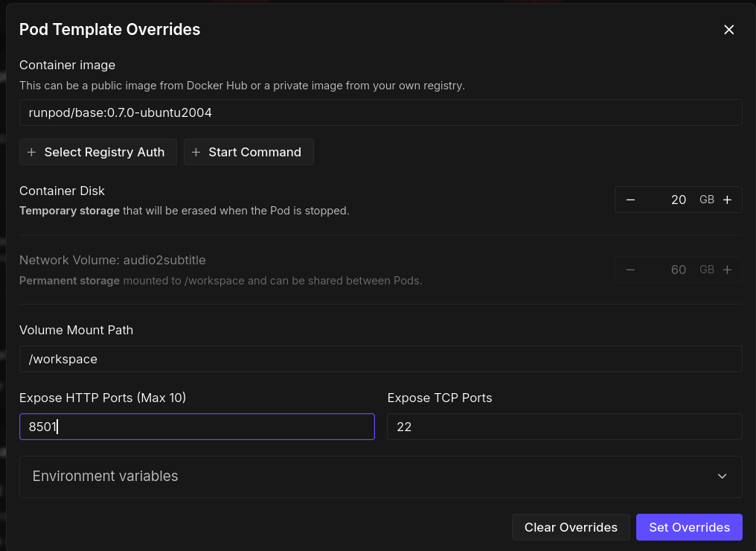Edit the Expose TCP Ports field
Image resolution: width=756 pixels, height=551 pixels.
[564, 427]
